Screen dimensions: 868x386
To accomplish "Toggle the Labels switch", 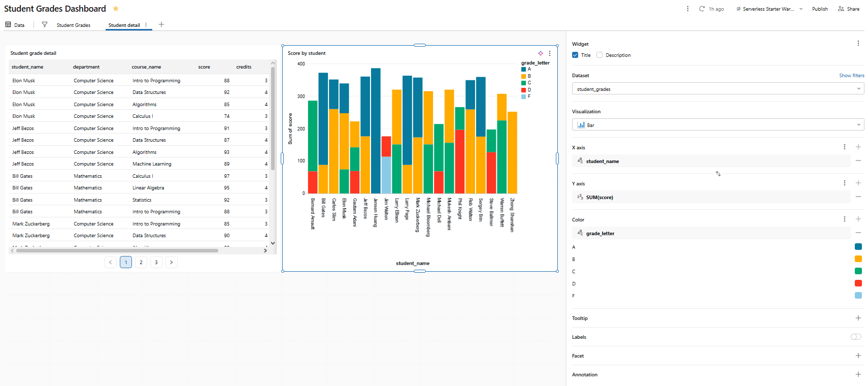I will click(856, 337).
